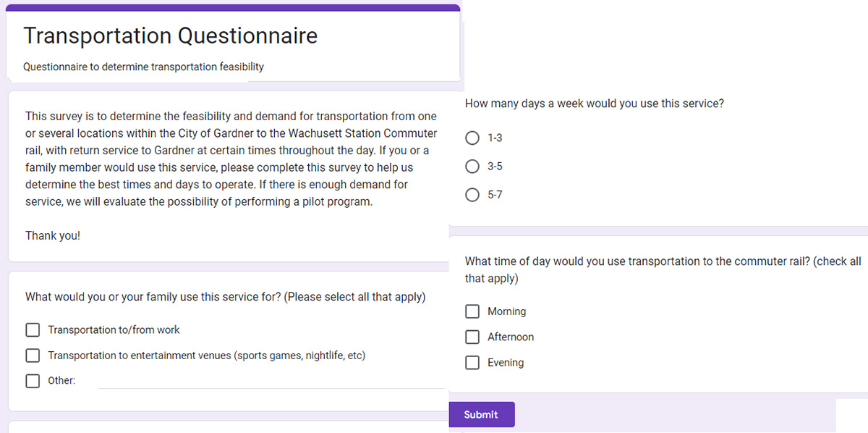Submit the questionnaire form

[x=482, y=415]
